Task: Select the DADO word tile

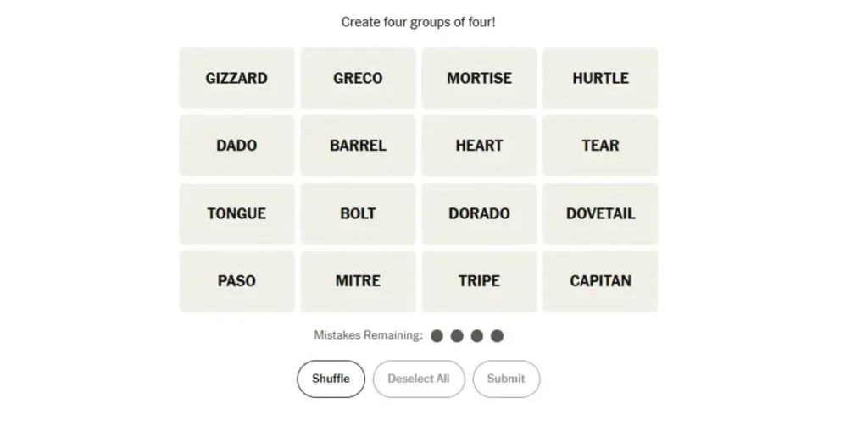Action: click(x=236, y=146)
